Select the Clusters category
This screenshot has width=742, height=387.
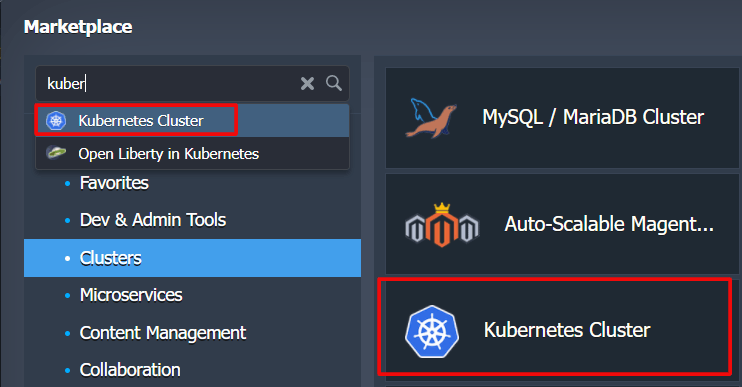coord(193,258)
